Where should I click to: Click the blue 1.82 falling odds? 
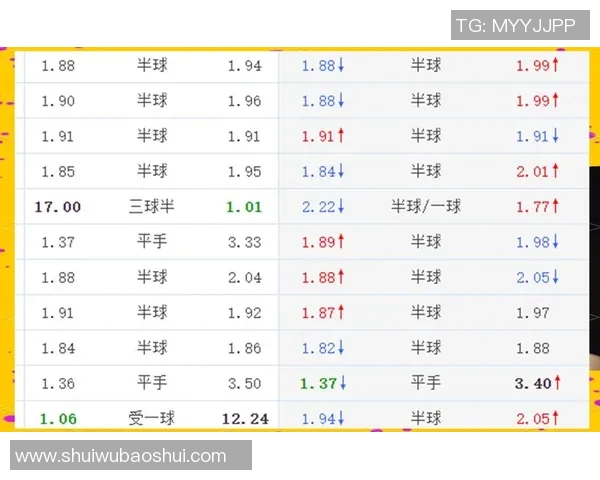[x=323, y=348]
